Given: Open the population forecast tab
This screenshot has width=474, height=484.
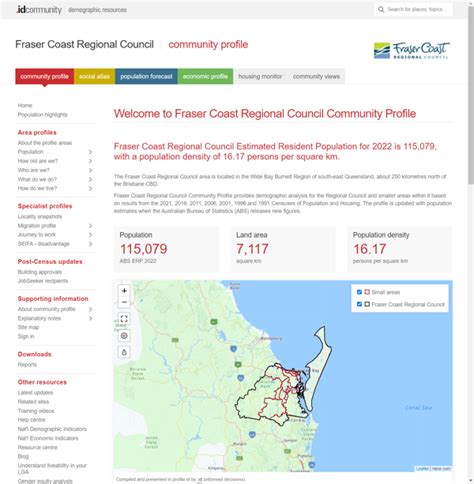Looking at the screenshot, I should (x=146, y=76).
